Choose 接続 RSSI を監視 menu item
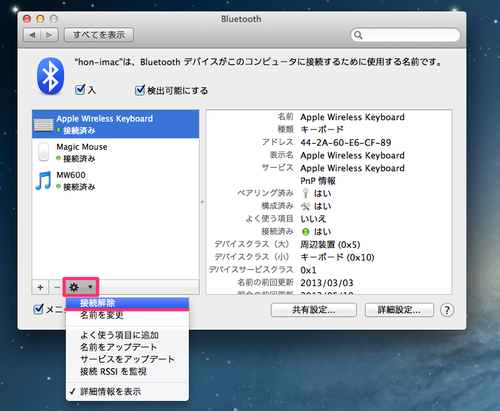500x411 pixels. [127, 371]
